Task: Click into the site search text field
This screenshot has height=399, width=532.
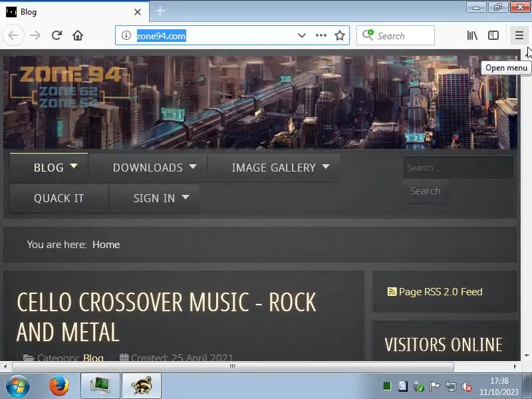Action: [458, 168]
